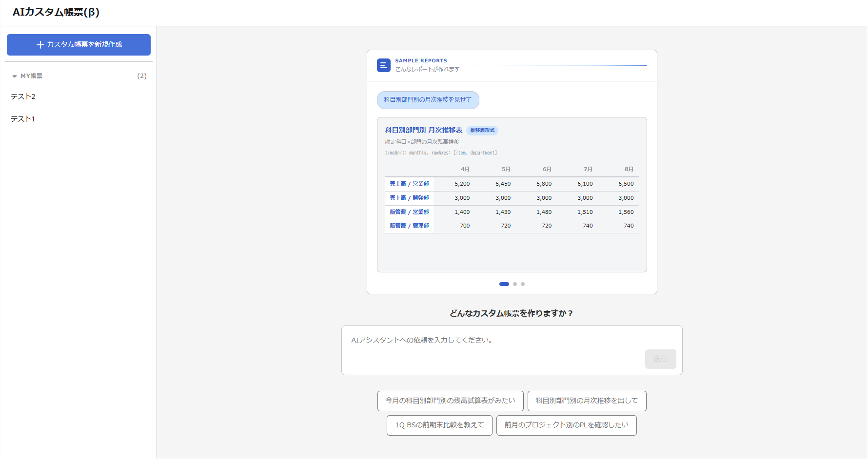
Task: Click the plus icon on the new custom report button
Action: click(40, 45)
